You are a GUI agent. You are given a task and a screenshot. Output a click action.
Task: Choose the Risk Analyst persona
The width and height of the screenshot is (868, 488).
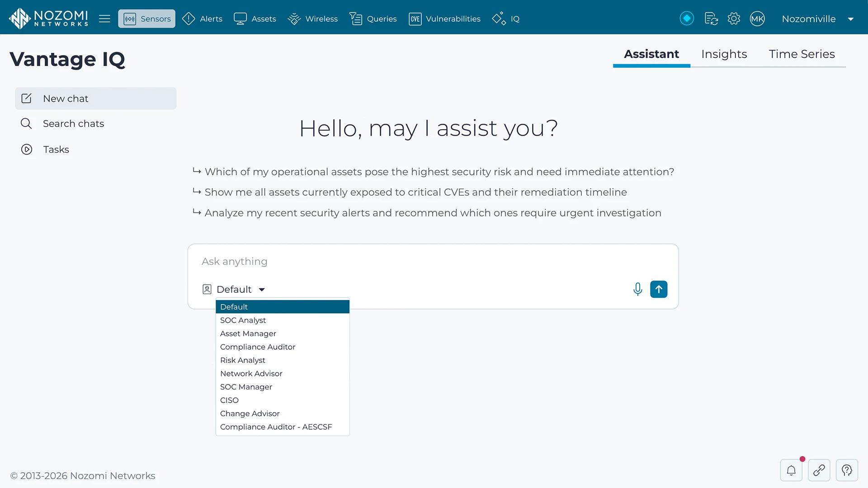pos(283,360)
